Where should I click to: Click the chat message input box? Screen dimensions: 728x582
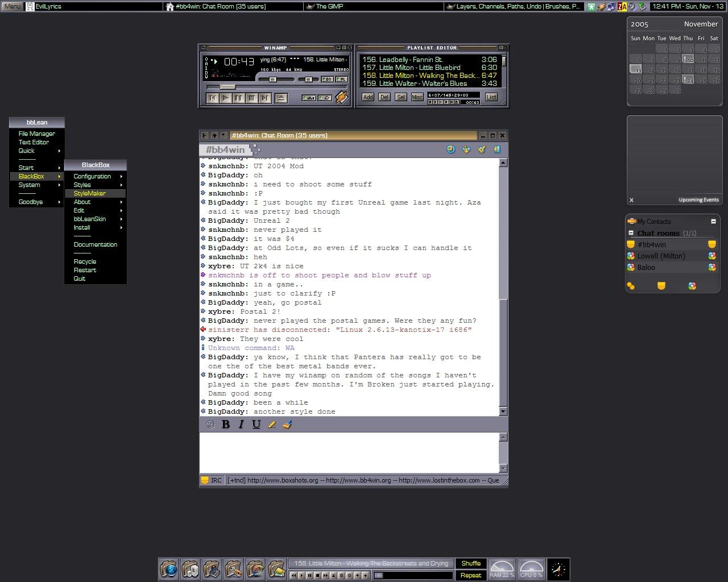pos(349,452)
